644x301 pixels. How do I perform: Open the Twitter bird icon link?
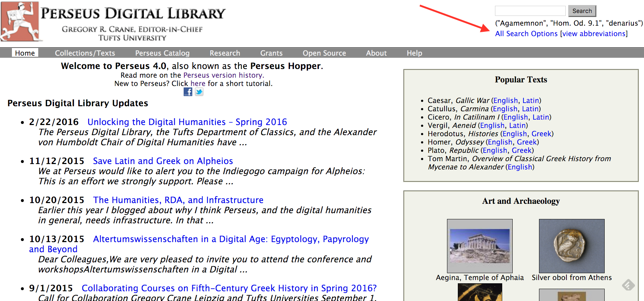tap(199, 92)
